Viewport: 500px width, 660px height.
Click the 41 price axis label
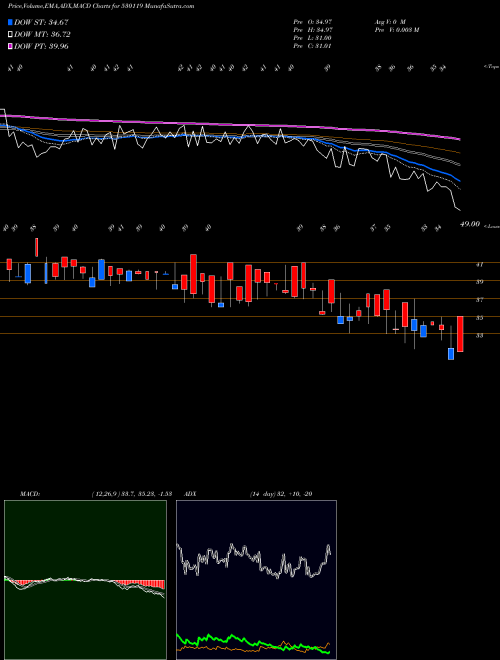coord(479,265)
